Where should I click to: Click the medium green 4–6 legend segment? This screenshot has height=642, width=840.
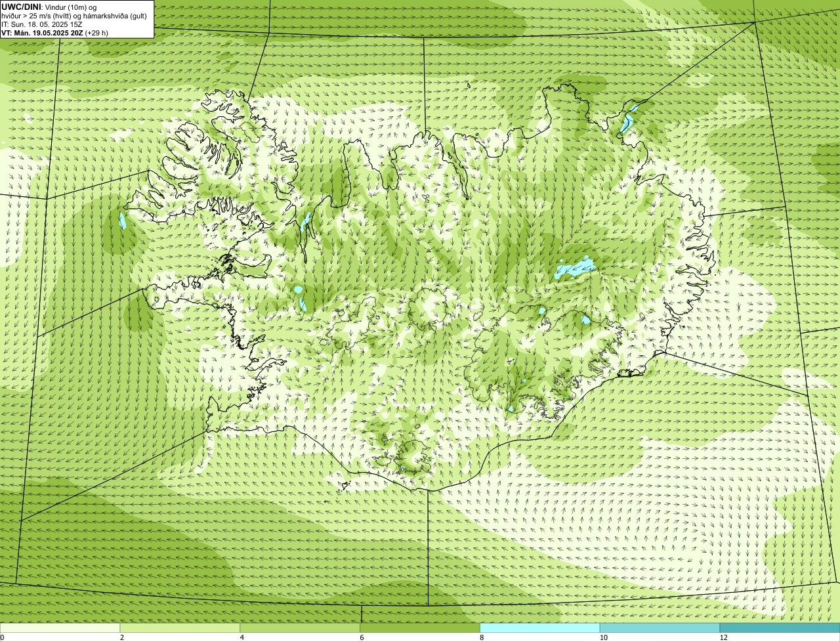point(300,628)
